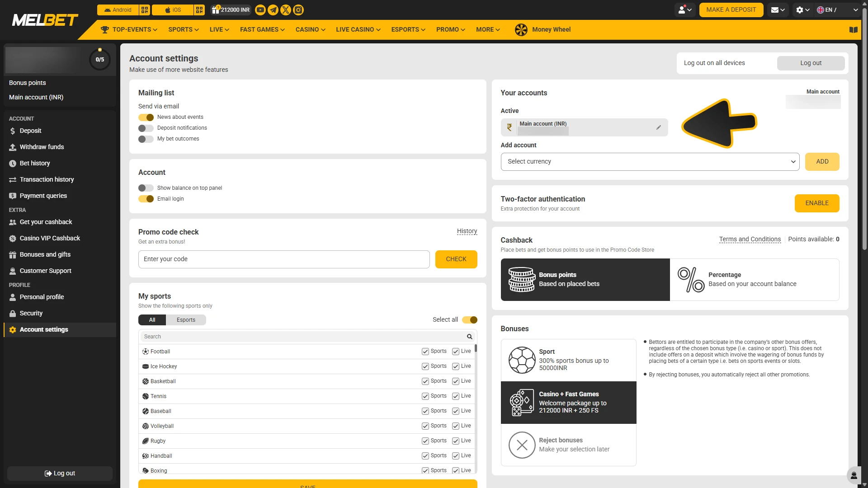Click the Customer Support headset icon
868x488 pixels.
click(13, 271)
